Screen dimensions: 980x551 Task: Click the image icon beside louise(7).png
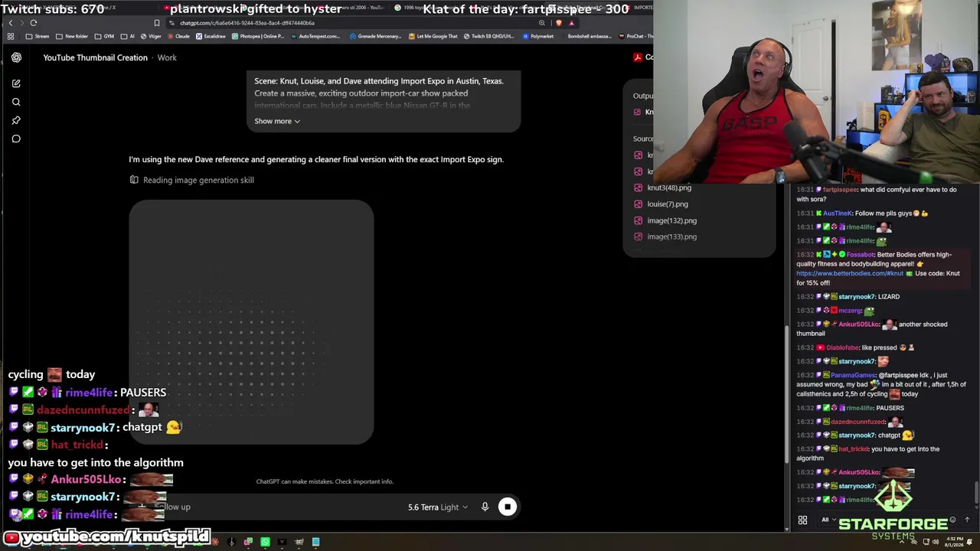[x=639, y=204]
